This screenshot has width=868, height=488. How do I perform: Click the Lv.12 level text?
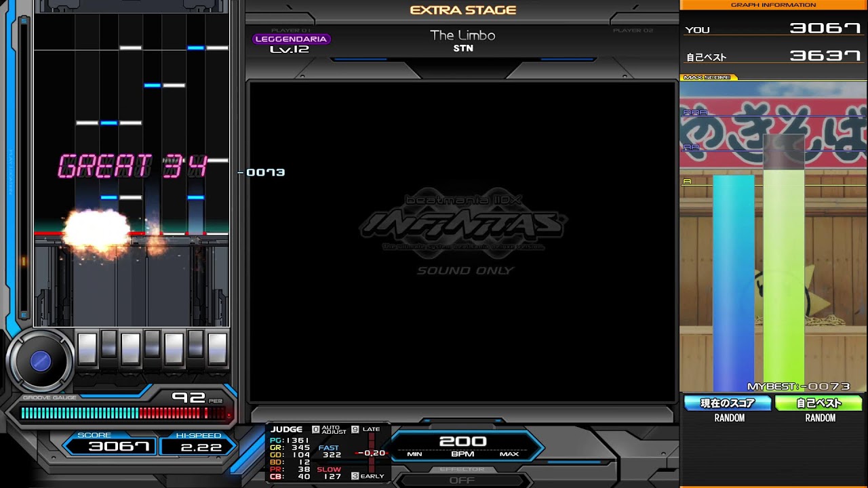(290, 49)
